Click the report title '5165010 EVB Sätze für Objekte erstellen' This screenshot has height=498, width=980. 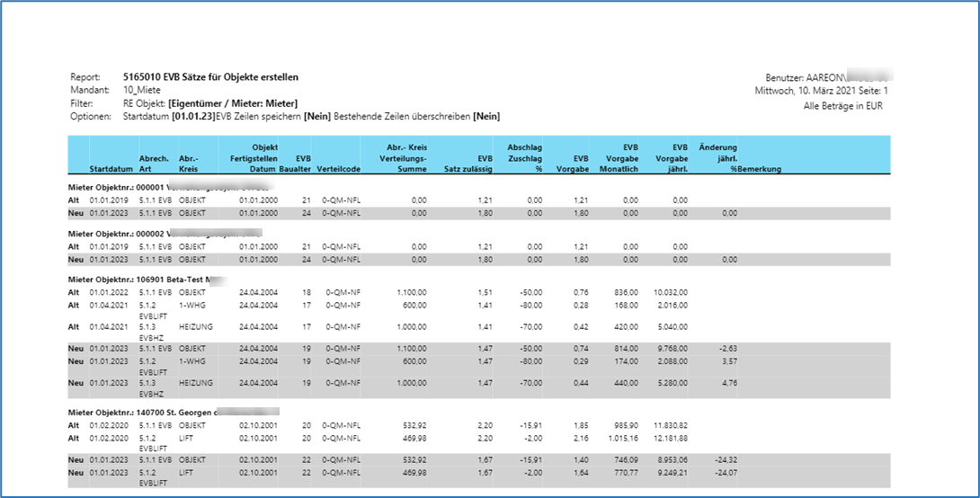click(210, 77)
